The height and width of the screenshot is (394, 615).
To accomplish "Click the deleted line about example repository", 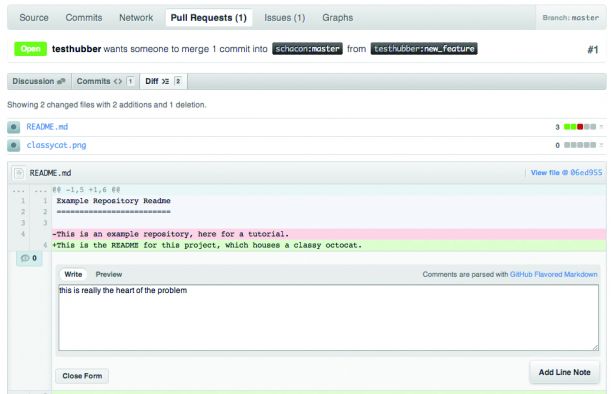I will (x=329, y=234).
